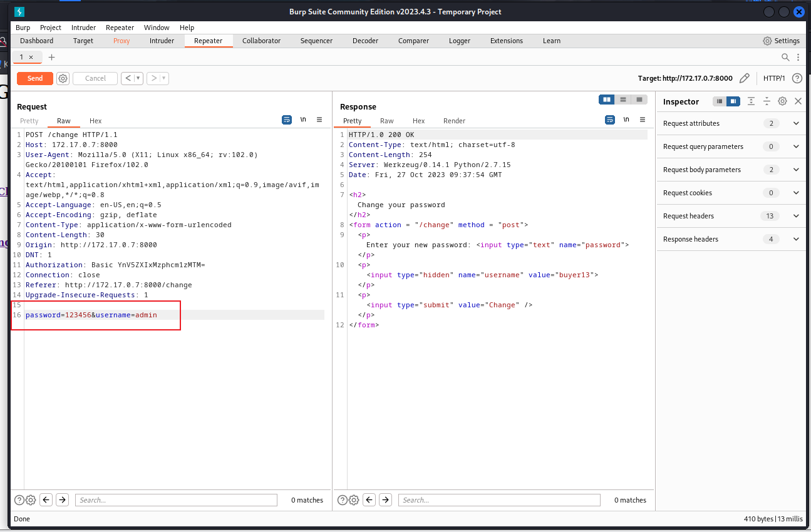Switch to the Logger tab
811x532 pixels.
click(x=460, y=41)
